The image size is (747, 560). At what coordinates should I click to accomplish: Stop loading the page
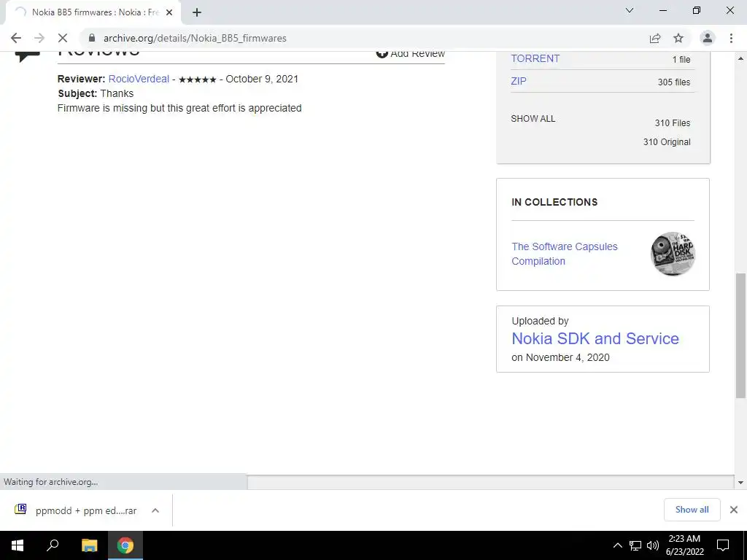tap(63, 38)
